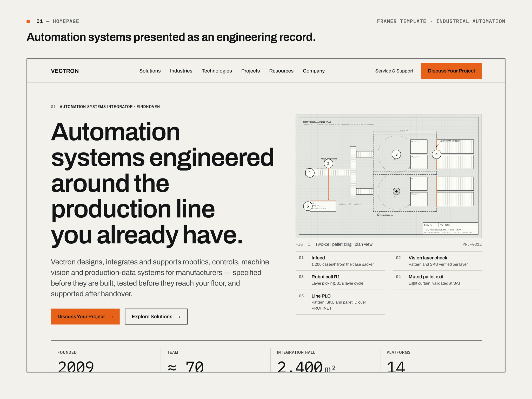Open the Company nav item
Screen dimensions: 532x399
coord(314,71)
